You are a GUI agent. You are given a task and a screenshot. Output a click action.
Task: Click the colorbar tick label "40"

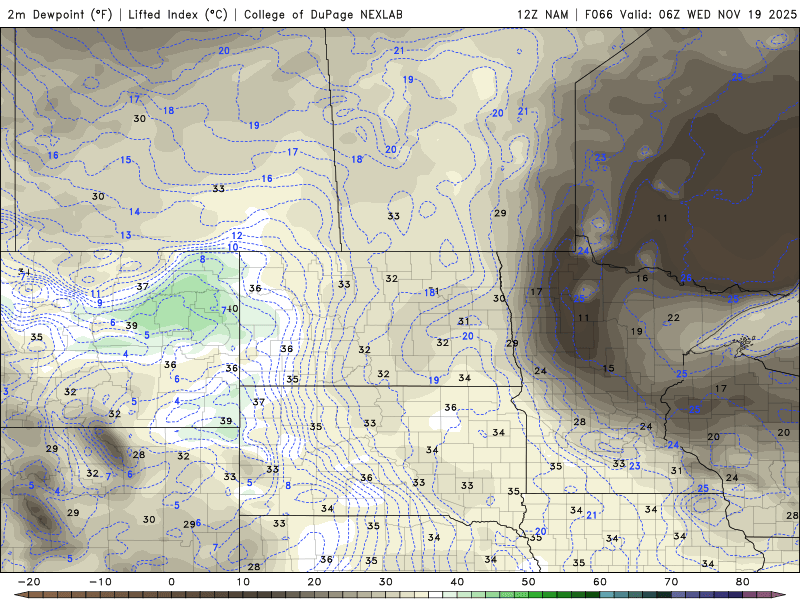pos(457,582)
